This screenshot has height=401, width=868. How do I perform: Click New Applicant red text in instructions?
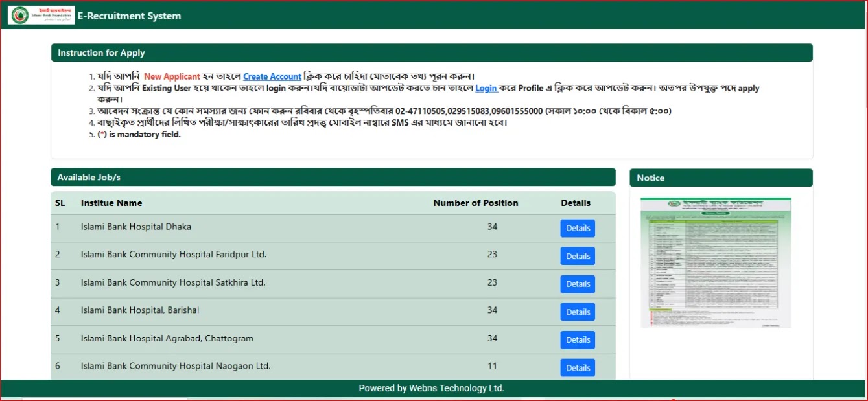(172, 76)
